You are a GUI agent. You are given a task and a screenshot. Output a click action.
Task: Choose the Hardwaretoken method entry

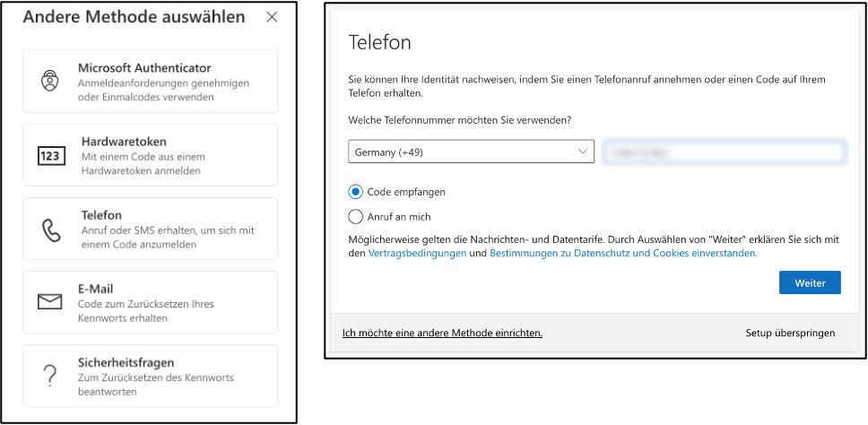[x=150, y=155]
